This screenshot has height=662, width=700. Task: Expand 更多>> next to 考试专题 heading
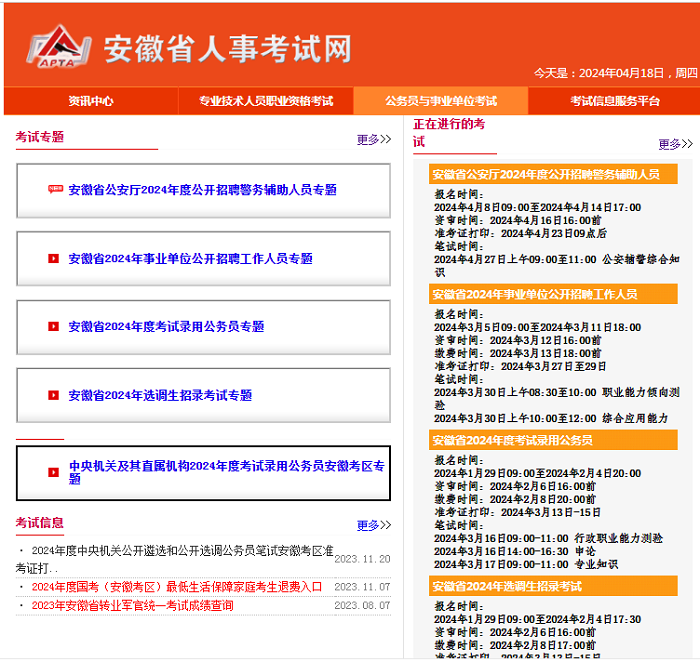pos(373,140)
